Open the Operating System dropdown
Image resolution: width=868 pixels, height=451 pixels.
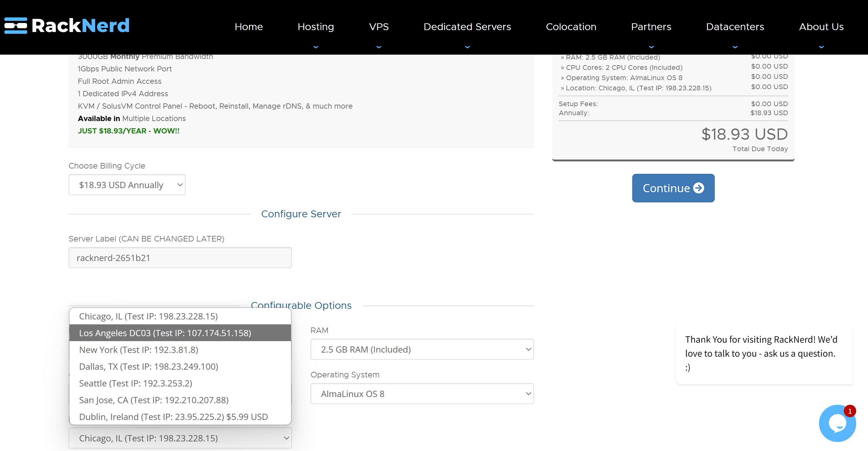(x=422, y=394)
